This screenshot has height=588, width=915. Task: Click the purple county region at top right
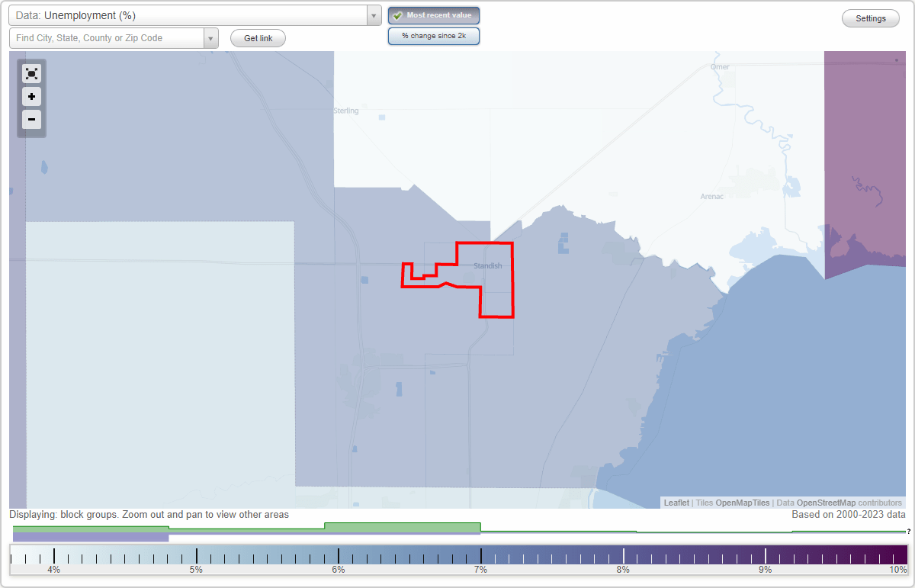click(862, 122)
